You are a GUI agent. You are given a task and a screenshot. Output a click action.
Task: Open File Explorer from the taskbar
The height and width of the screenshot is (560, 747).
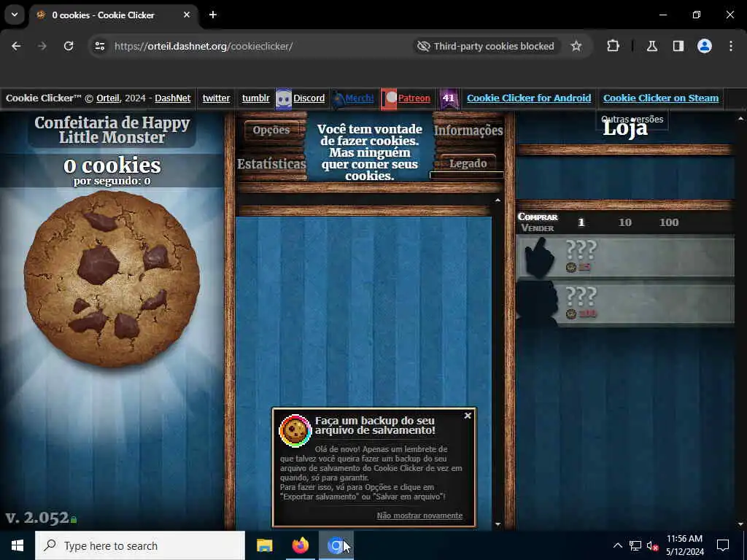(264, 545)
